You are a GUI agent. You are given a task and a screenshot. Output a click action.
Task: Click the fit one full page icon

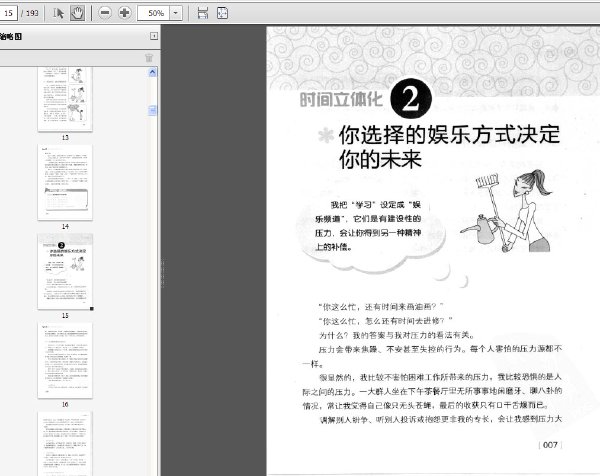coord(222,13)
